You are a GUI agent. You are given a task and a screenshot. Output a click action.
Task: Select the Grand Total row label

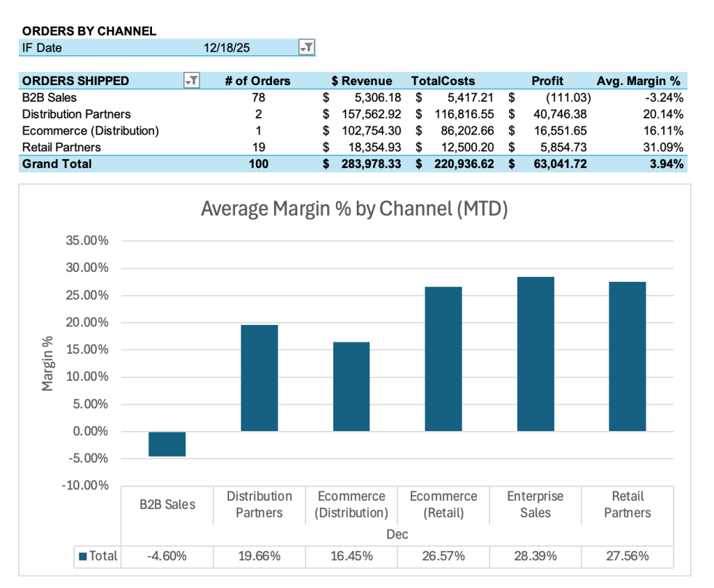[x=56, y=164]
